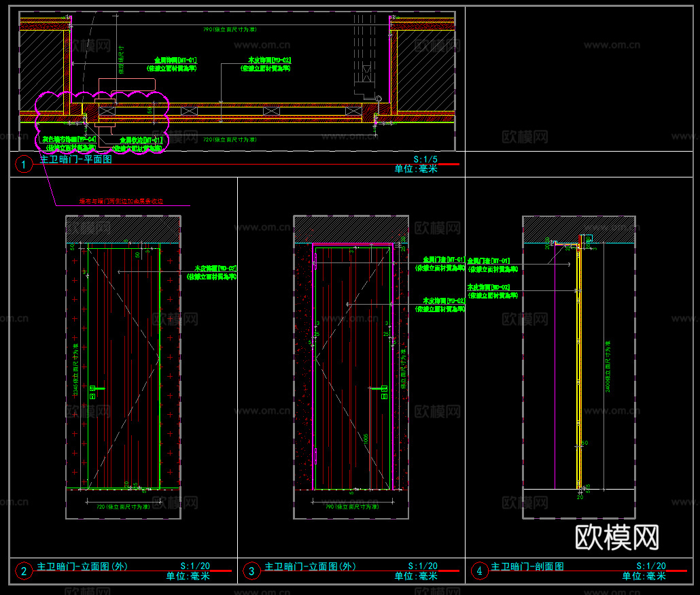Viewport: 700px width, 595px height.
Task: Click the 主卫暗门-剖面图 title text
Action: pyautogui.click(x=527, y=566)
